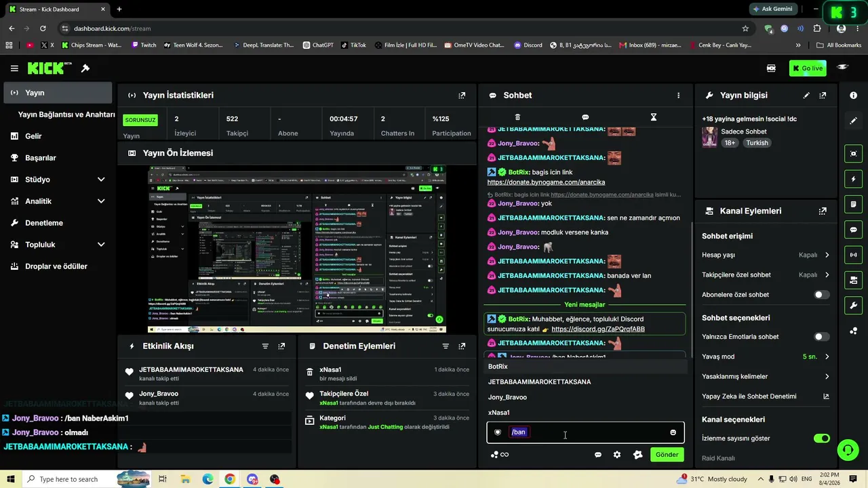Open Droplar ve ödüller sidebar item

tap(58, 266)
